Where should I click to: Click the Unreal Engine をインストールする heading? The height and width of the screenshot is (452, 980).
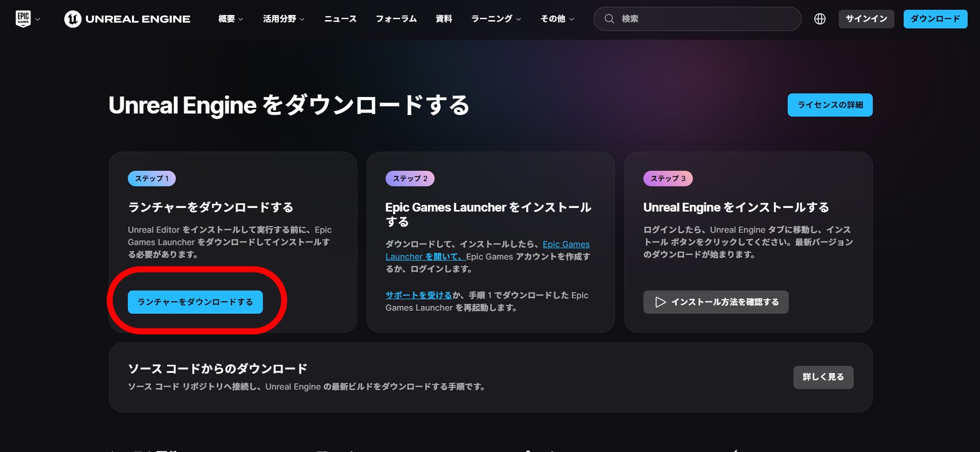736,207
